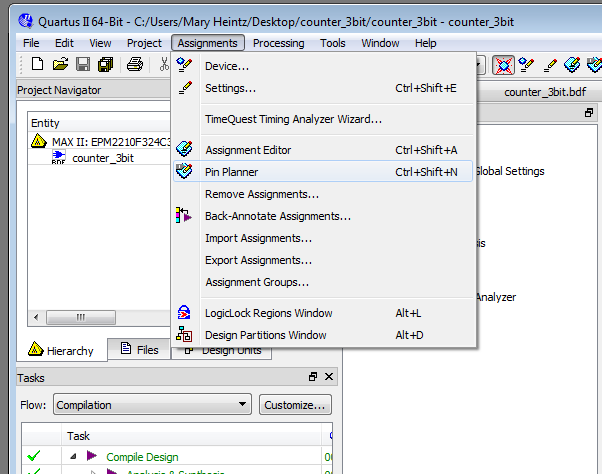This screenshot has width=602, height=474.
Task: Open the Flow Compilation dropdown
Action: tap(152, 405)
